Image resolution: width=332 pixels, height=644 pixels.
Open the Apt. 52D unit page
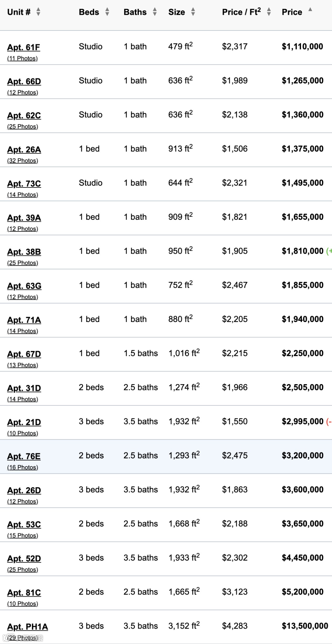(x=24, y=558)
